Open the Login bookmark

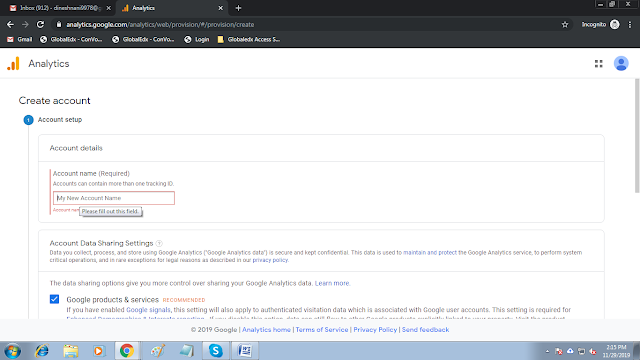197,40
